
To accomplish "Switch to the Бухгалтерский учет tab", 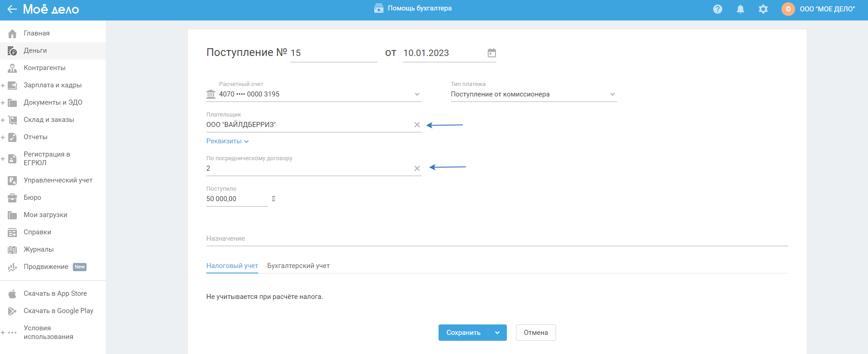I will pyautogui.click(x=298, y=266).
